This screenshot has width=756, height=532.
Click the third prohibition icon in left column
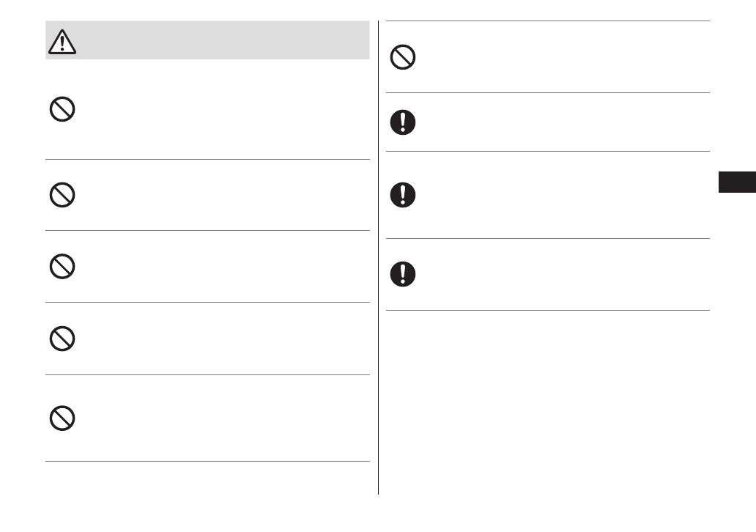62,267
